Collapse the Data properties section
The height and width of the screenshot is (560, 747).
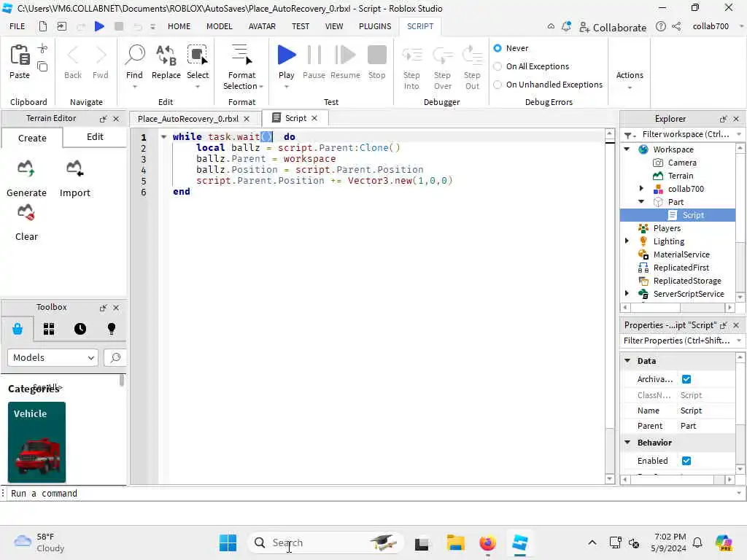click(627, 360)
